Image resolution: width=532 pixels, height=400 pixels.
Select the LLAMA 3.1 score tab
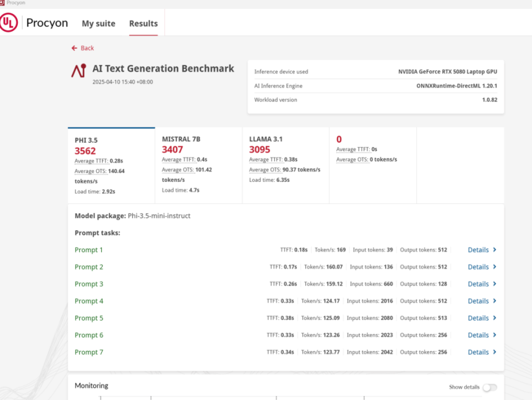click(286, 166)
